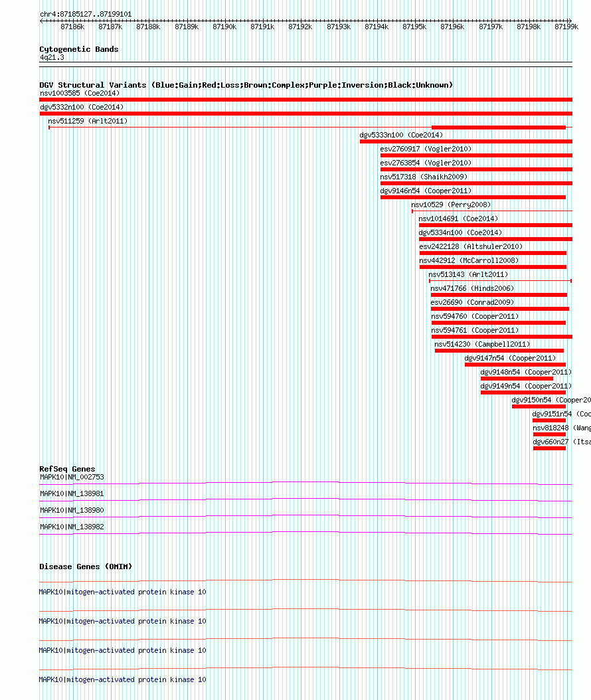Select MAPK10|NM_002753 RefSeq gene

pyautogui.click(x=72, y=478)
